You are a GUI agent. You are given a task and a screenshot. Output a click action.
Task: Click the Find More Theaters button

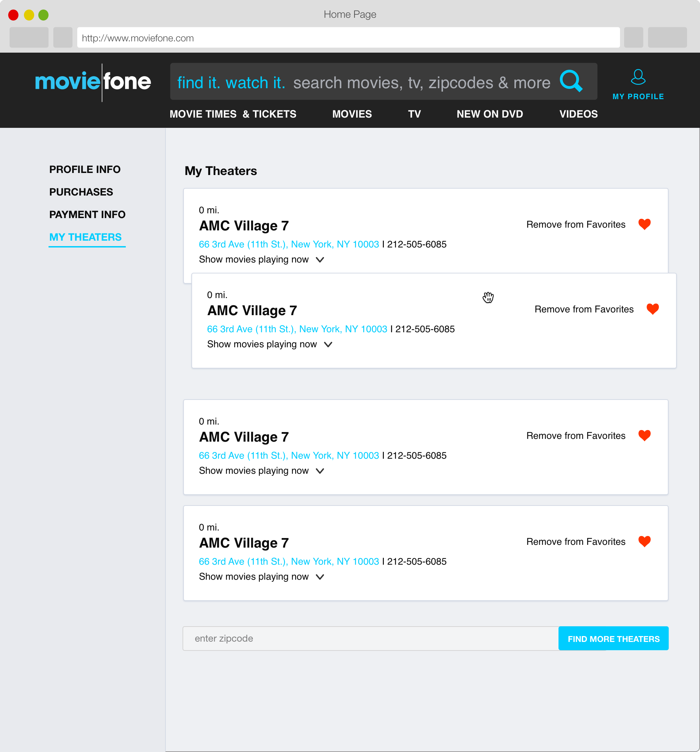[x=613, y=639]
